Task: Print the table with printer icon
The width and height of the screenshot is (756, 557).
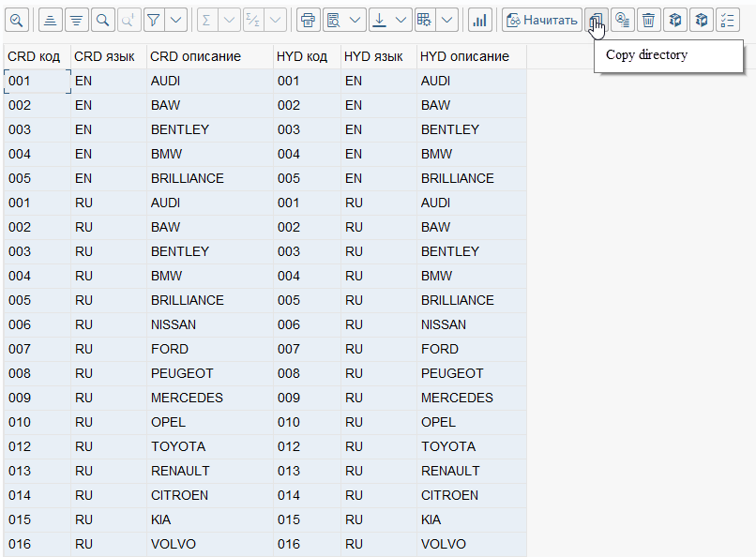Action: click(308, 21)
